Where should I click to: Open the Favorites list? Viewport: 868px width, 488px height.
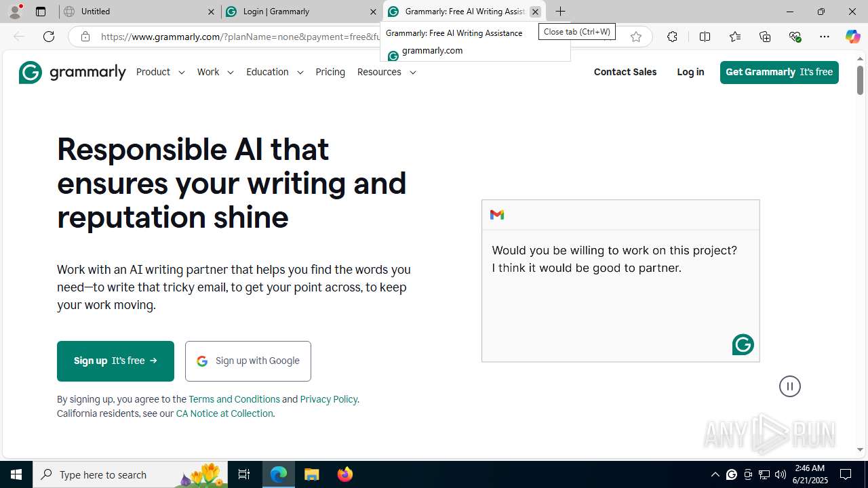coord(735,37)
